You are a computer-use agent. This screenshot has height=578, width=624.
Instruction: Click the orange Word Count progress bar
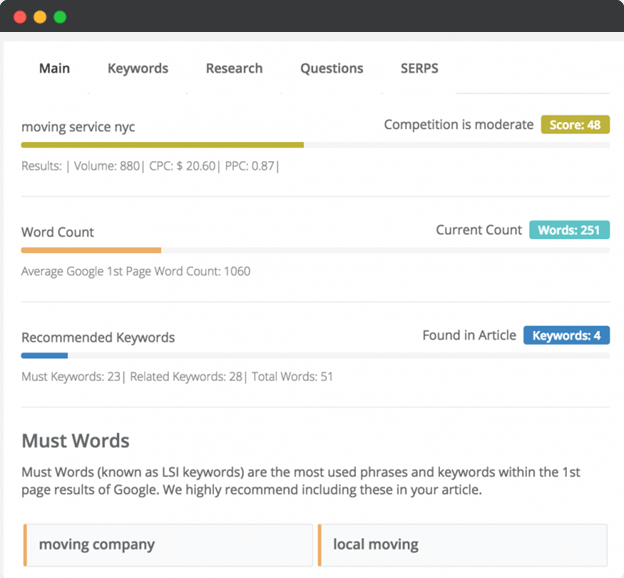pyautogui.click(x=91, y=250)
